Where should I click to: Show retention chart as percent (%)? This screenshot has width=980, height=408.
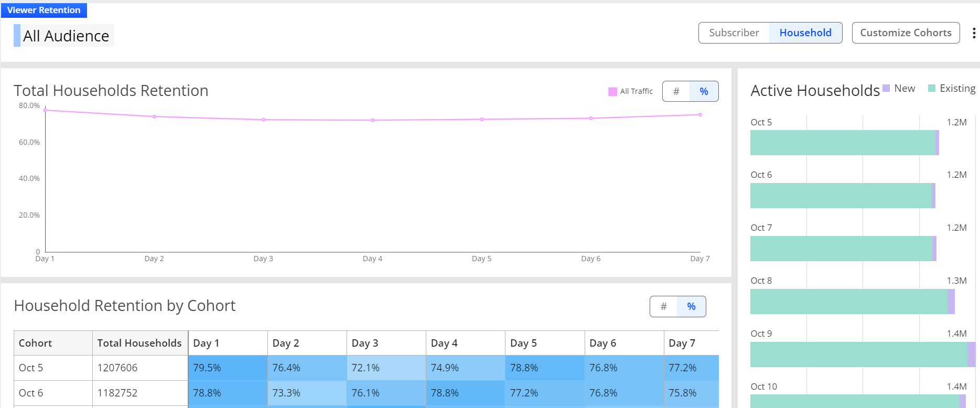click(x=704, y=91)
